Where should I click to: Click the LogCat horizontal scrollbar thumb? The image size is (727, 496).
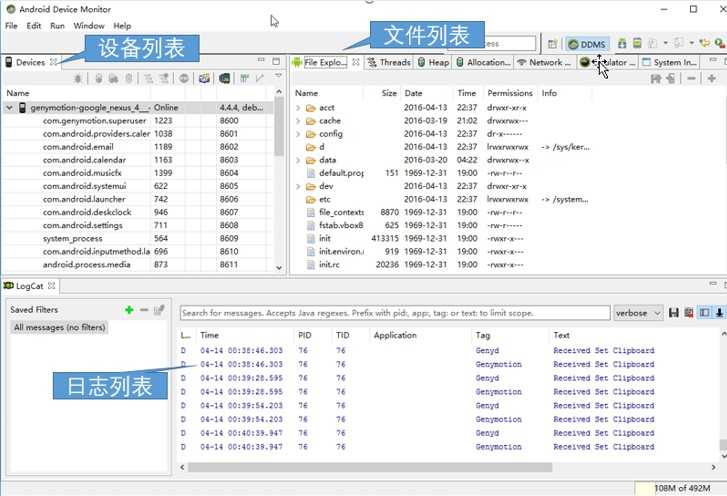[370, 467]
